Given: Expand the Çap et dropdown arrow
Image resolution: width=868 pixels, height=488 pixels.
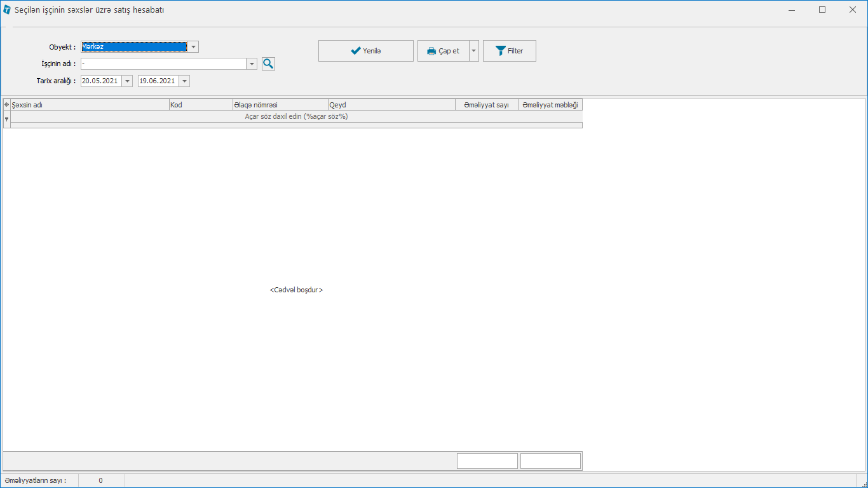Looking at the screenshot, I should [x=474, y=51].
